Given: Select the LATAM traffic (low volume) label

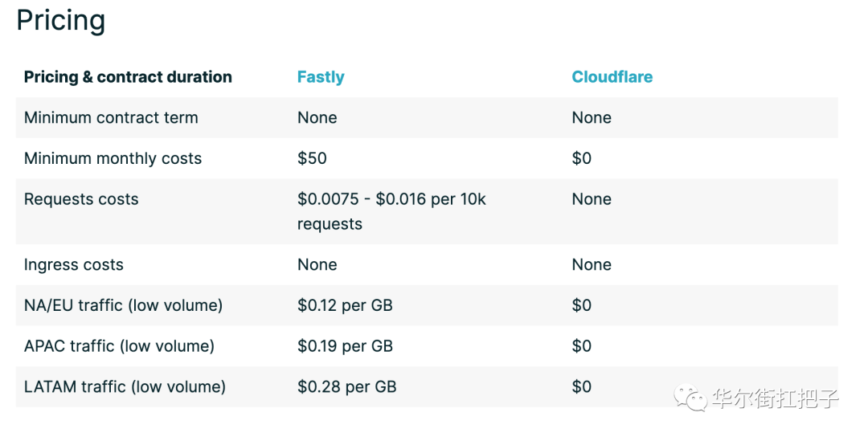Looking at the screenshot, I should (125, 386).
